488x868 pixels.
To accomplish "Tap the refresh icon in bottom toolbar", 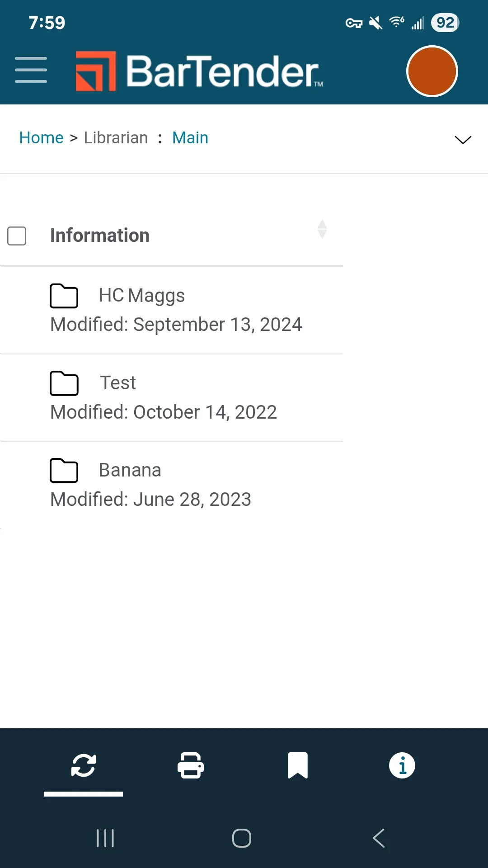I will 84,765.
